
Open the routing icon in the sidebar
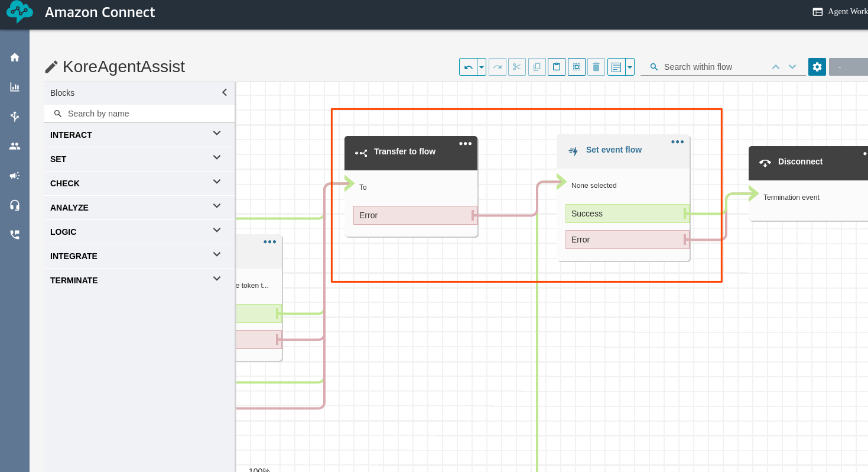15,117
